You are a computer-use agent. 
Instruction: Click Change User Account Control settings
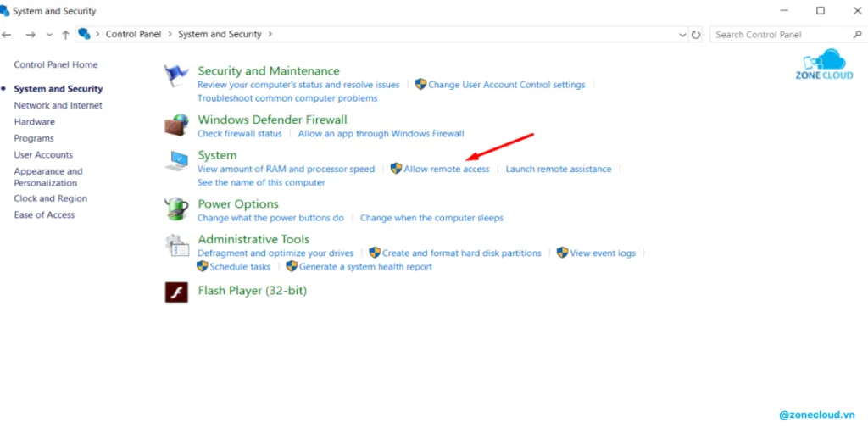[506, 85]
